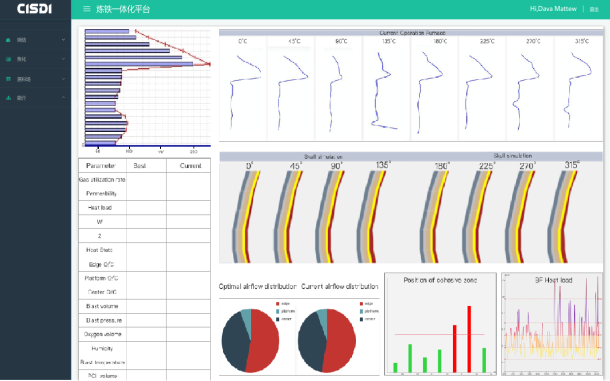Screen dimensions: 610x381
Task: Click the Current Operation Furnace header bar
Action: click(x=411, y=33)
